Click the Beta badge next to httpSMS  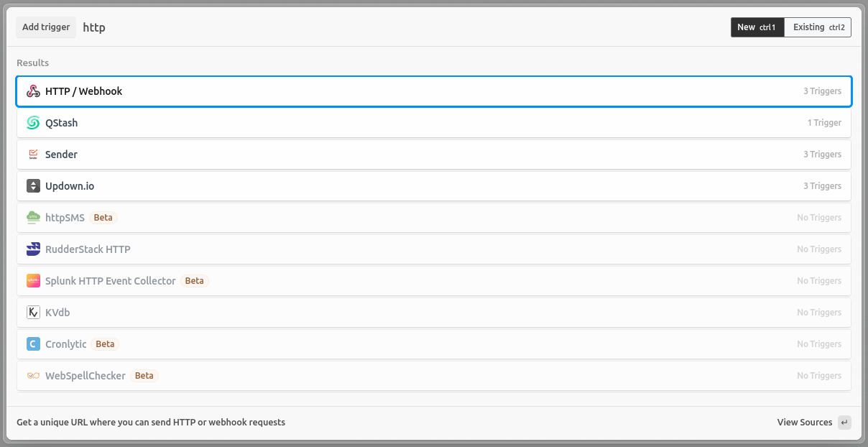pyautogui.click(x=103, y=217)
